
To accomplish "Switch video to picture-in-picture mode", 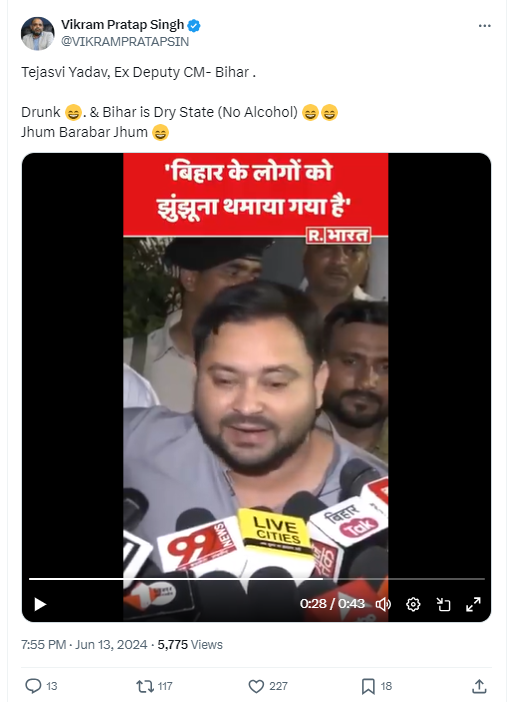I will pos(443,604).
